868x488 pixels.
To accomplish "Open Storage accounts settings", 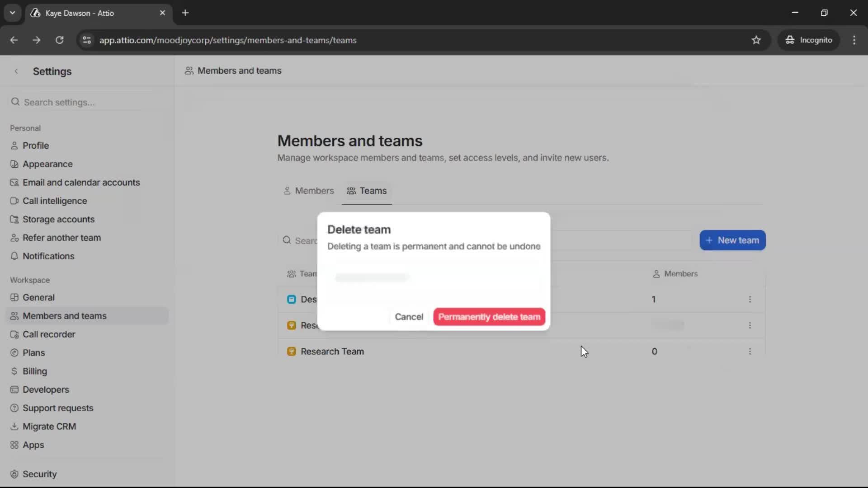I will pyautogui.click(x=14, y=219).
